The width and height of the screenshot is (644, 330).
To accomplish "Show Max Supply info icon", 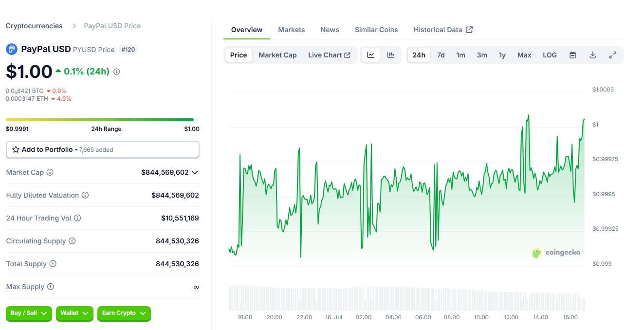I will (51, 287).
